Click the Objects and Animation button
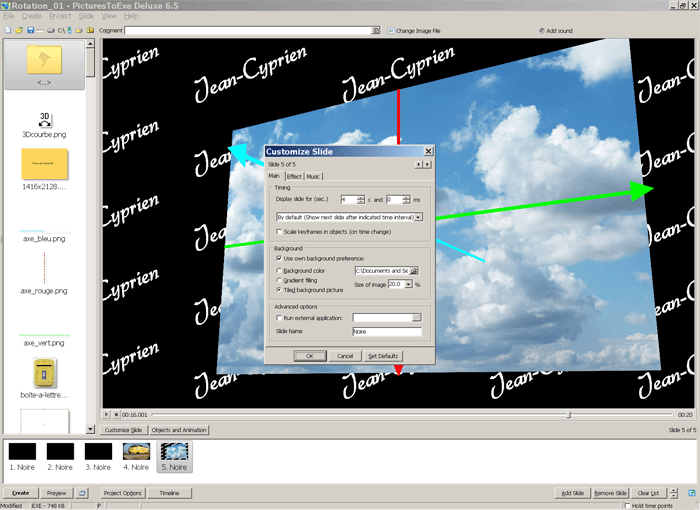 pyautogui.click(x=179, y=430)
